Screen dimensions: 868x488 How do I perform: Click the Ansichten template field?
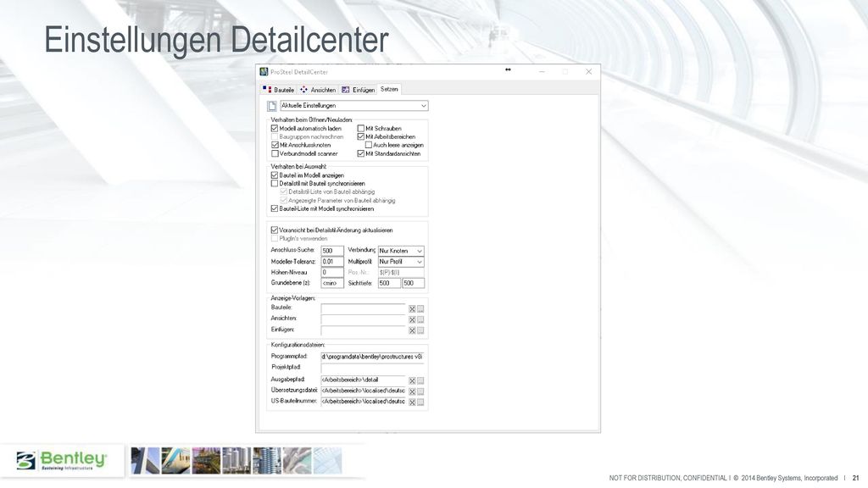point(363,319)
